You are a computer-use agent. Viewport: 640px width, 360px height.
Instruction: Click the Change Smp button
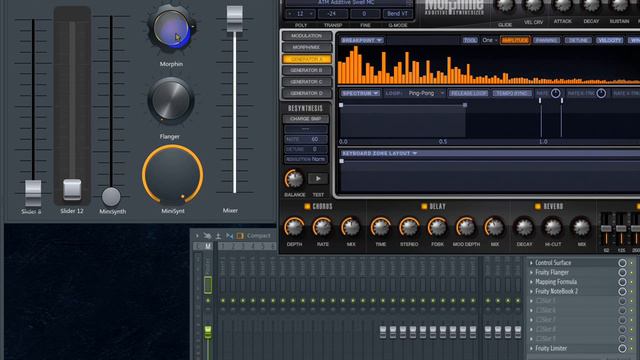(x=305, y=119)
